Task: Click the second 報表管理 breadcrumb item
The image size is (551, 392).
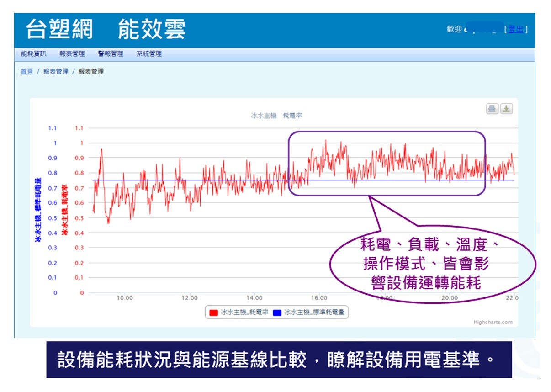Action: (x=91, y=72)
